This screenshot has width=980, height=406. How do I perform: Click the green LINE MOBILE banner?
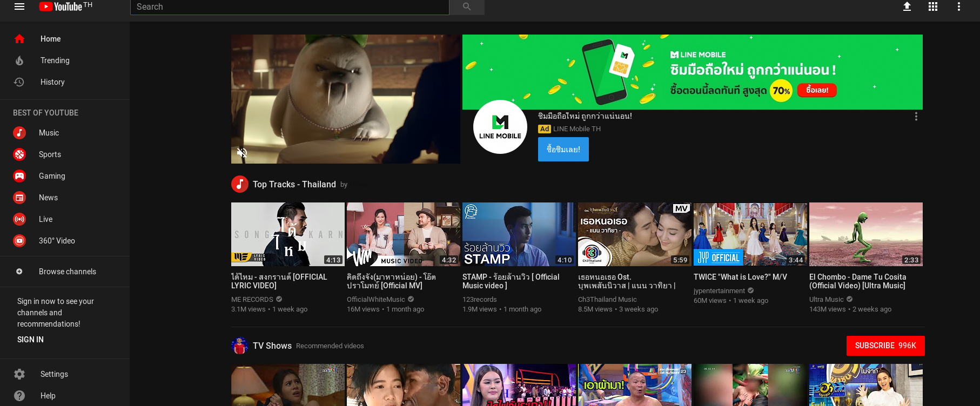point(693,72)
